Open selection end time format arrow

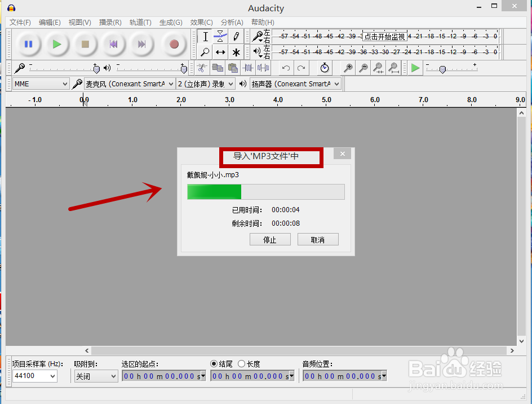(x=291, y=376)
